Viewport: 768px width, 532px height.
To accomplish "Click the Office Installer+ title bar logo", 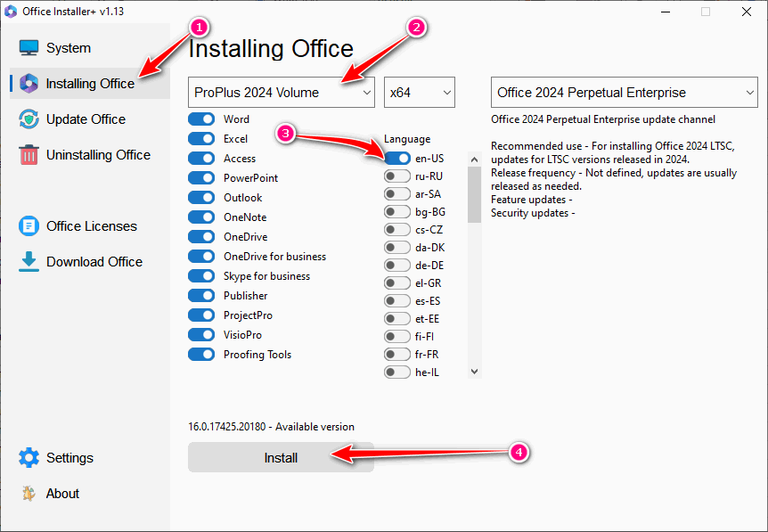I will coord(11,12).
